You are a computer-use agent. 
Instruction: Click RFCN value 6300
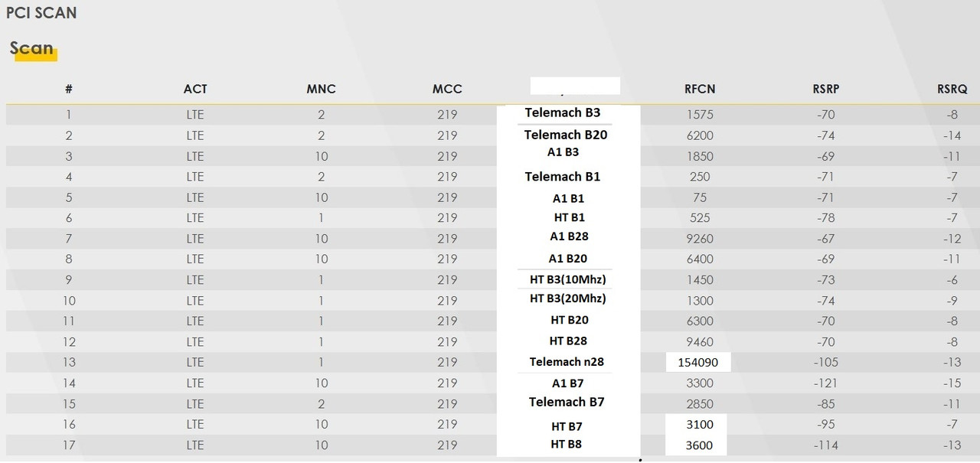pyautogui.click(x=700, y=321)
